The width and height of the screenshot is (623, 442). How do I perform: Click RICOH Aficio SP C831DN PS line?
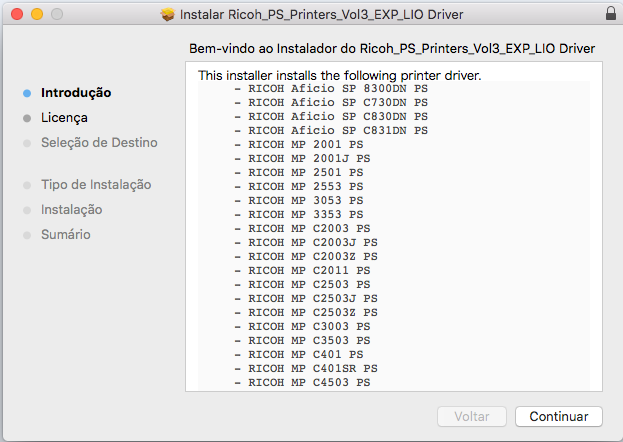[x=331, y=130]
